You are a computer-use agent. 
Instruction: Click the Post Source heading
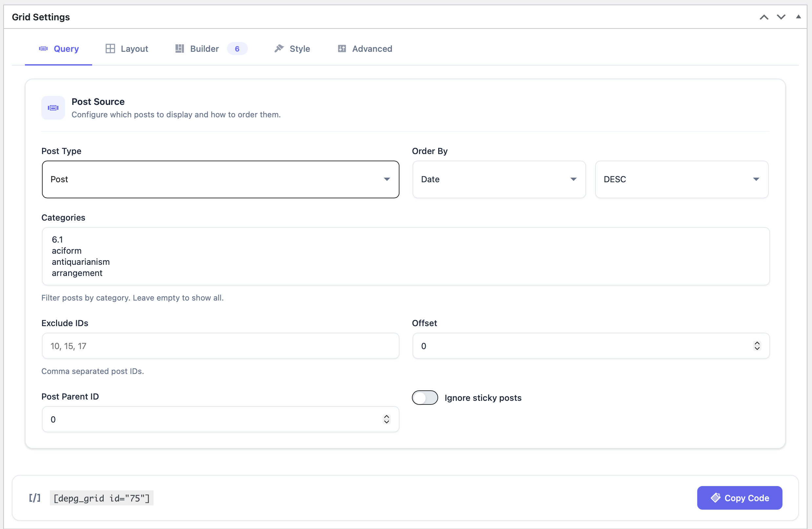(x=98, y=102)
